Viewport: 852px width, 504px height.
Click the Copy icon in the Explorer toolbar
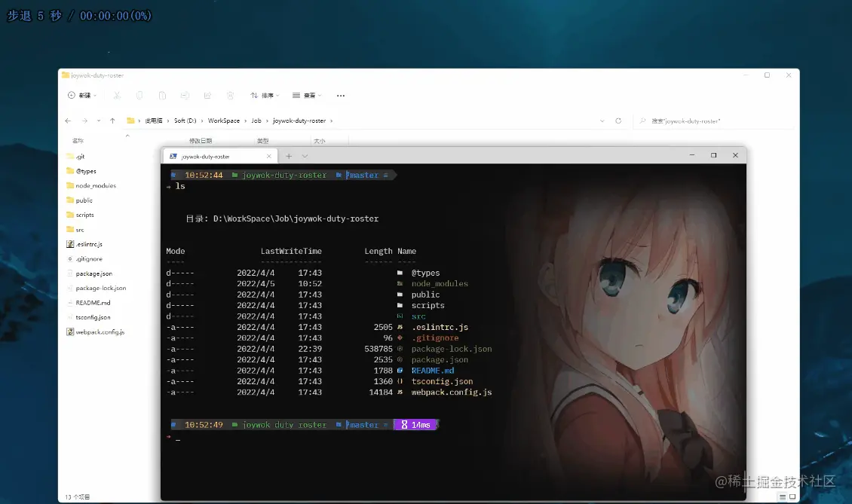pyautogui.click(x=140, y=95)
